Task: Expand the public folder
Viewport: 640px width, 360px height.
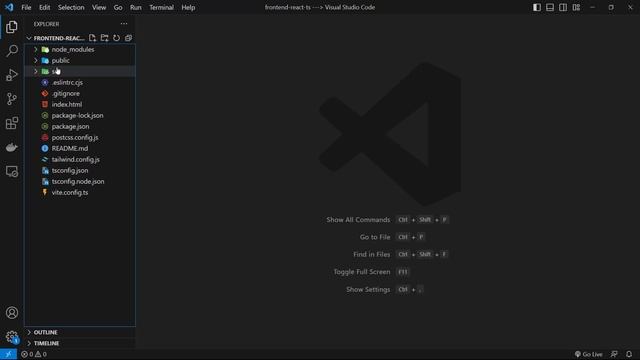Action: click(80, 60)
